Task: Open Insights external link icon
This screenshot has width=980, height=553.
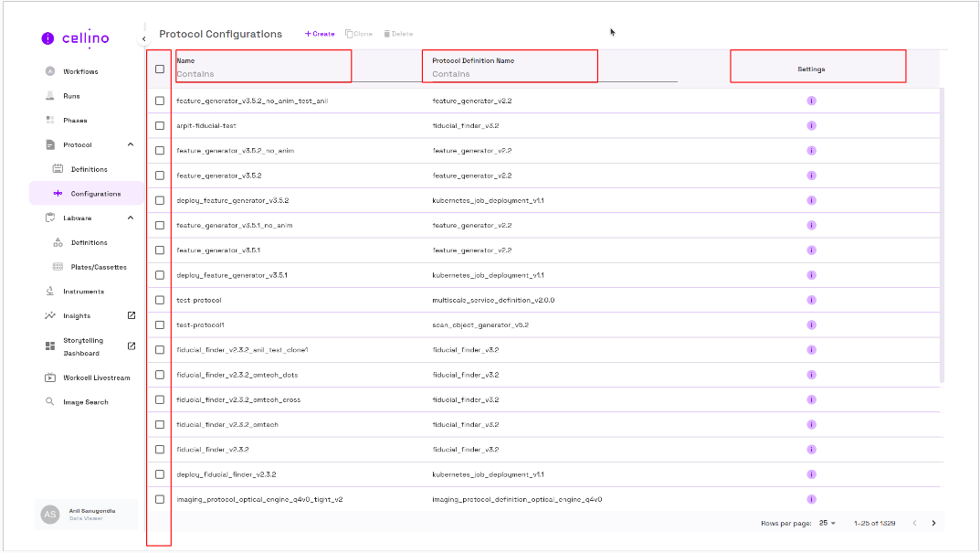Action: tap(131, 315)
